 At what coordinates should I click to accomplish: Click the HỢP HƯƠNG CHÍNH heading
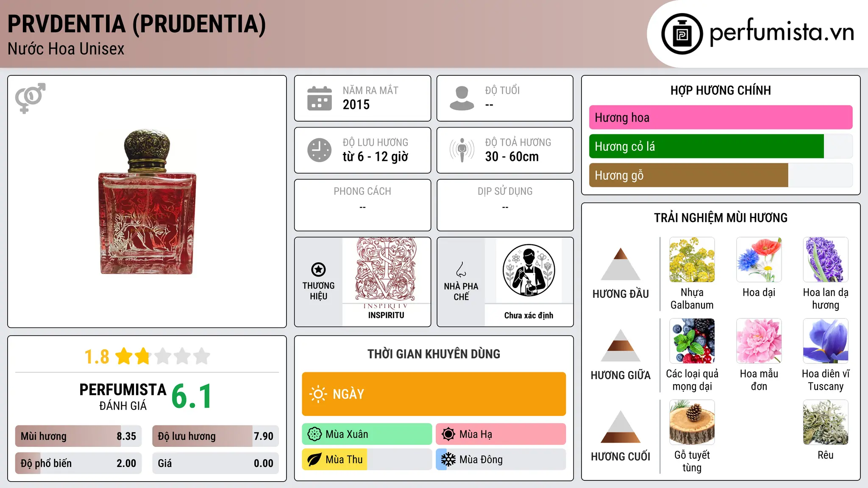(x=721, y=90)
